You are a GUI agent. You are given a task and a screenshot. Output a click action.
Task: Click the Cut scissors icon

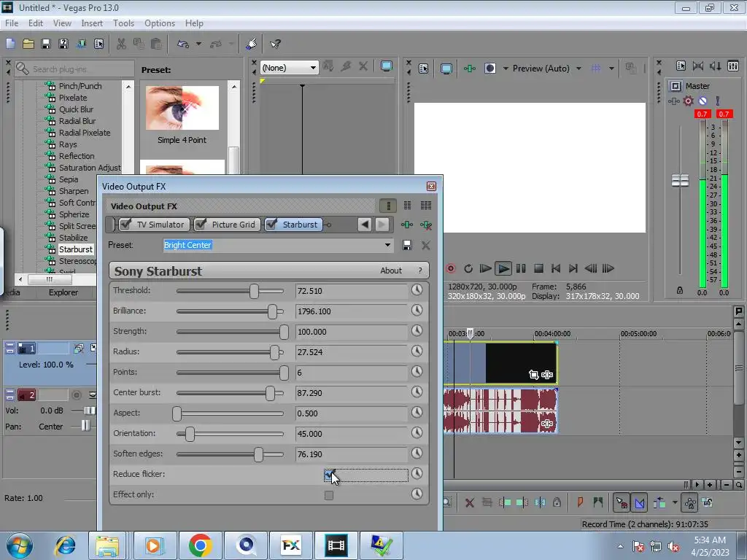(x=122, y=44)
